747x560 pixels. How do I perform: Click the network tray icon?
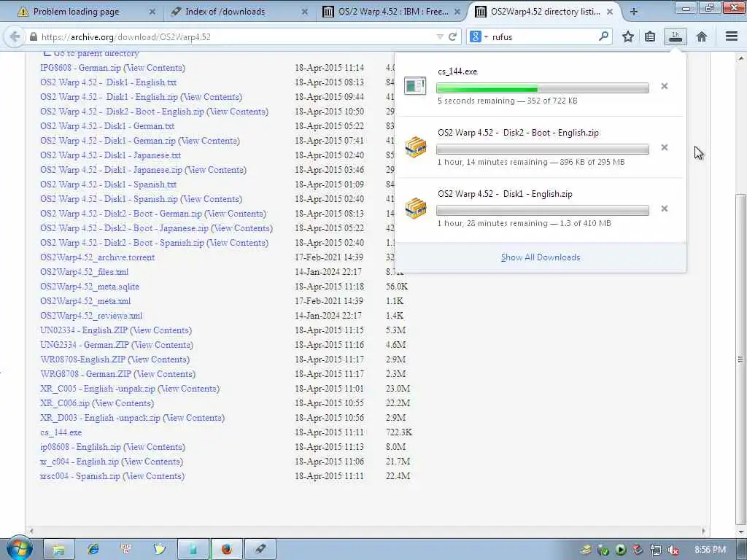click(x=656, y=550)
